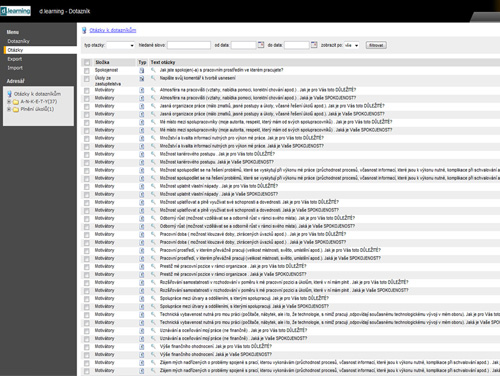Click type icon for 'Jasná organizace práce' DŮLEŽITÉ row
This screenshot has height=376, width=500.
click(x=142, y=106)
